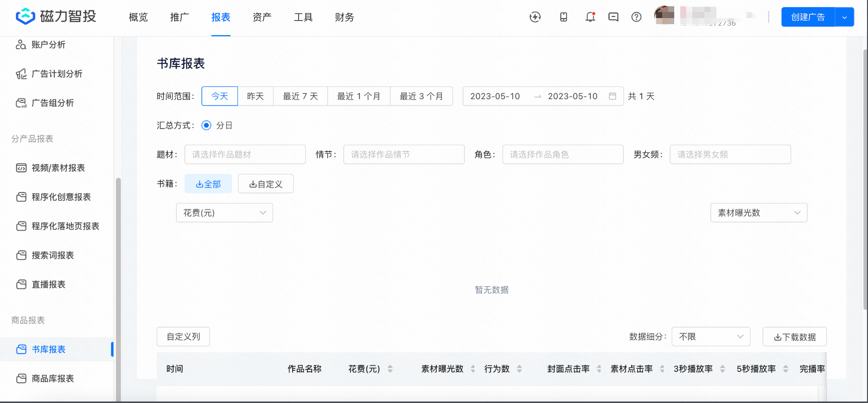Image resolution: width=868 pixels, height=403 pixels.
Task: Select the 分日 radio button
Action: pos(206,125)
